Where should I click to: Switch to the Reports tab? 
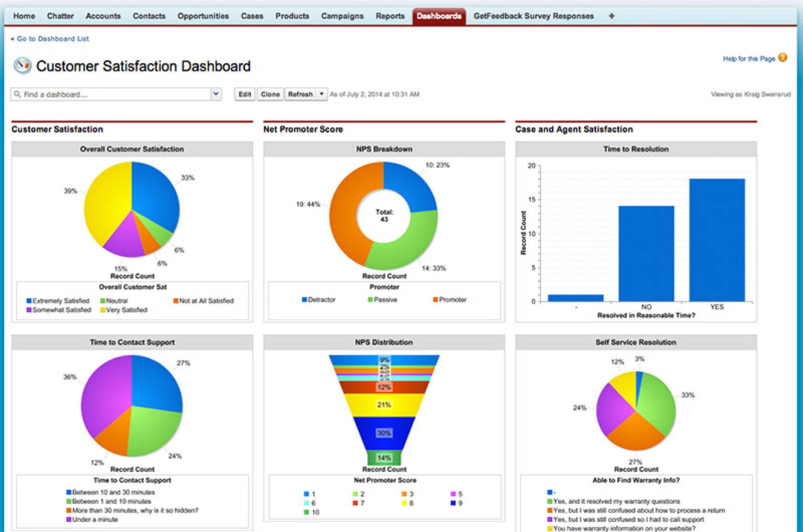[x=390, y=16]
